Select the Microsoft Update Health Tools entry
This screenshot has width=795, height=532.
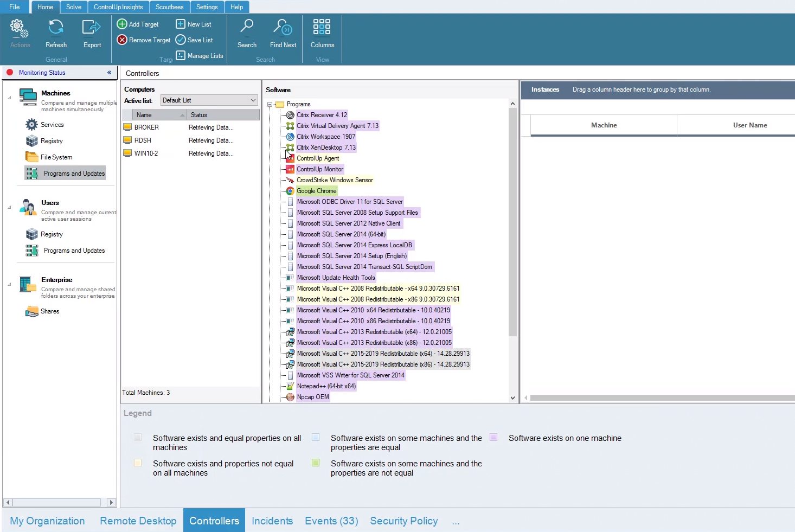[336, 278]
